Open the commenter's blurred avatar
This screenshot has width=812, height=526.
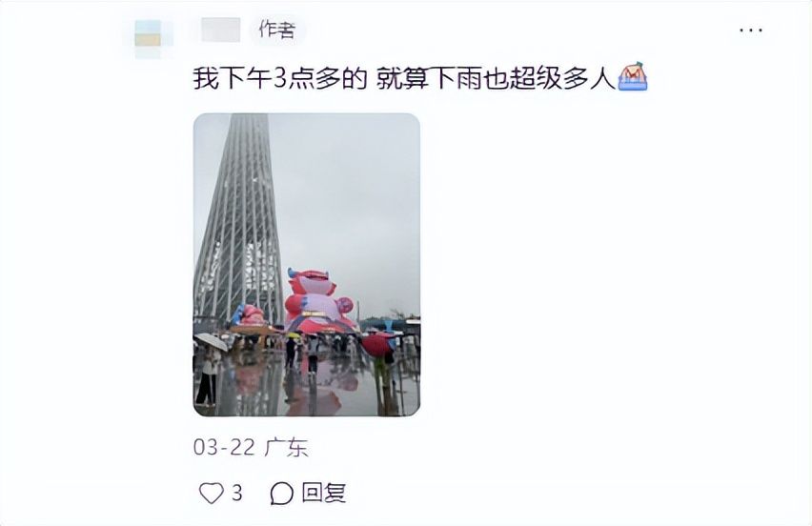[148, 37]
